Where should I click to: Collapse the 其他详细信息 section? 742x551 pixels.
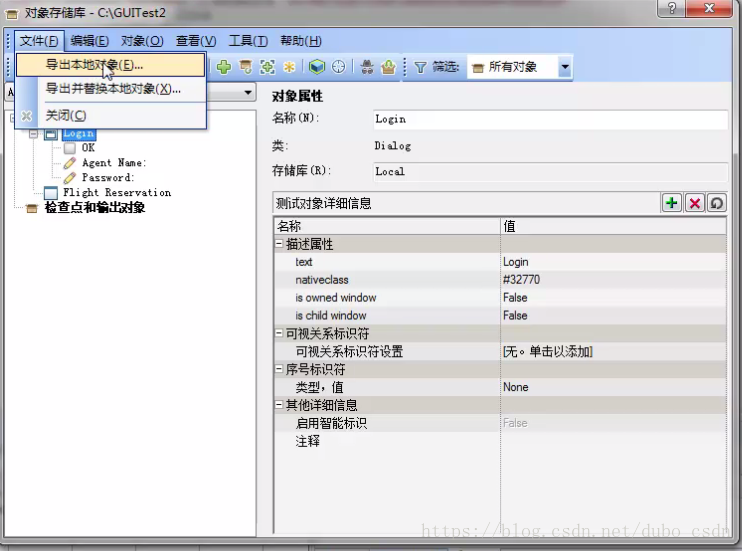279,405
